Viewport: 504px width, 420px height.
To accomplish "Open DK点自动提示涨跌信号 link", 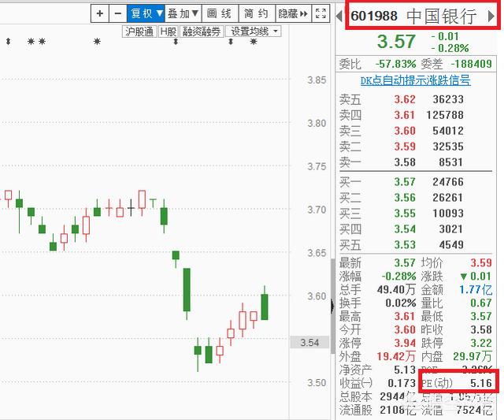I will 416,80.
